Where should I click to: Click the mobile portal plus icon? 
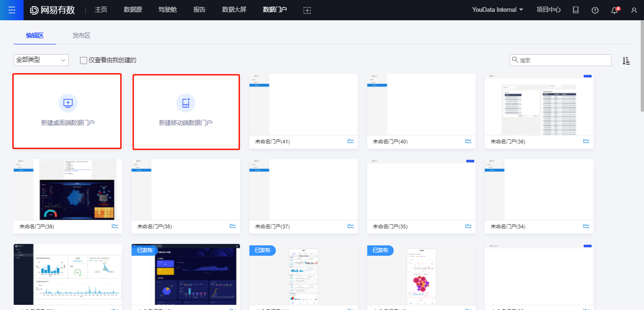tap(186, 103)
